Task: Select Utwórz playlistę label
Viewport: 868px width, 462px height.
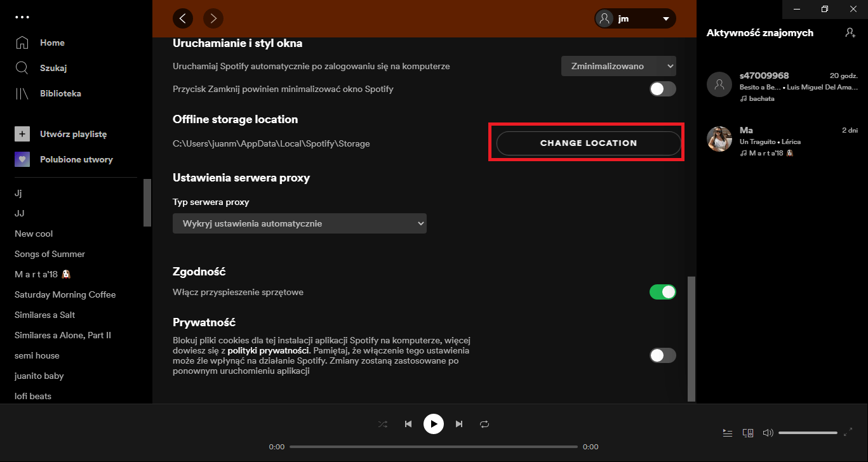Action: [x=73, y=134]
